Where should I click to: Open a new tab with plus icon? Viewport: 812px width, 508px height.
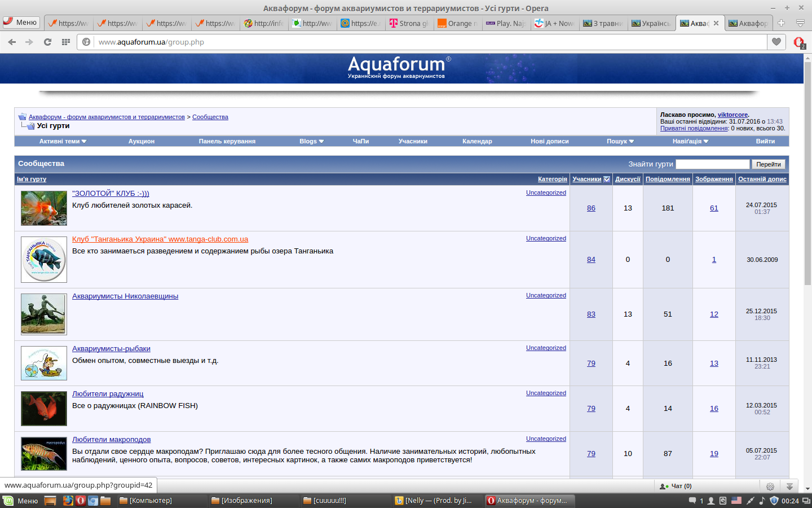[x=781, y=23]
